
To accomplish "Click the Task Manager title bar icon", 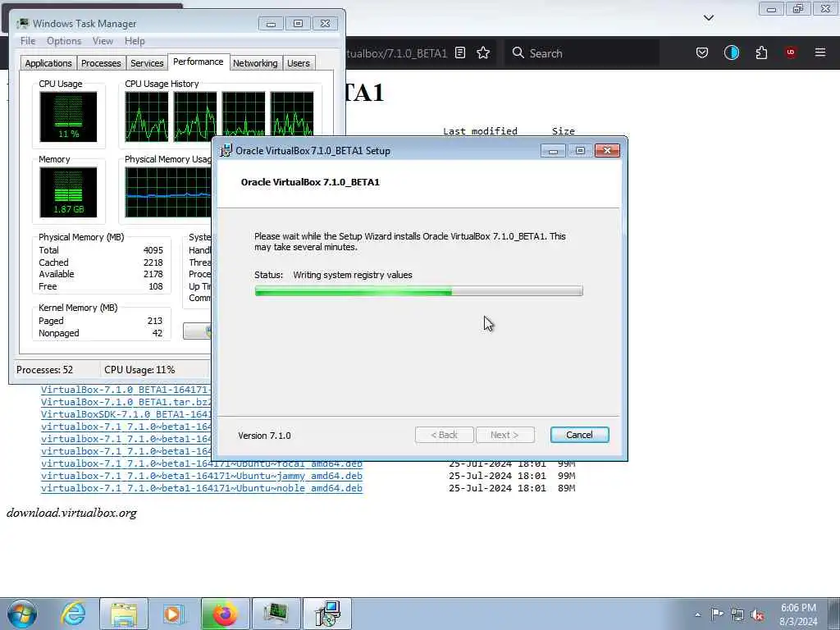I will tap(22, 24).
